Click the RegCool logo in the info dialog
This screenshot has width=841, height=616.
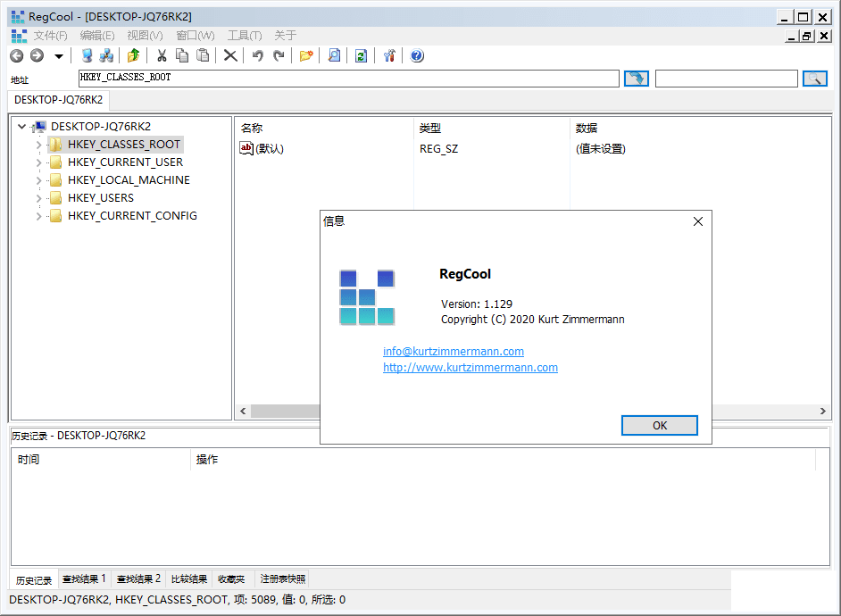[x=367, y=297]
